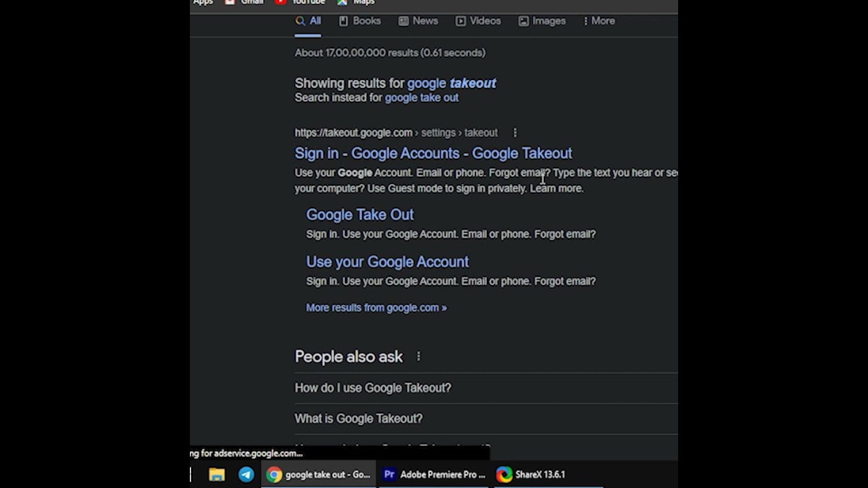
Task: Expand the question 'What is Google Takeout?'
Action: click(486, 419)
